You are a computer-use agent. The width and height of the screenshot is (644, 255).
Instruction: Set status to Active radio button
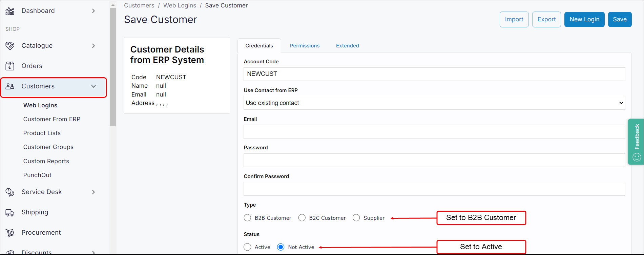(x=247, y=247)
